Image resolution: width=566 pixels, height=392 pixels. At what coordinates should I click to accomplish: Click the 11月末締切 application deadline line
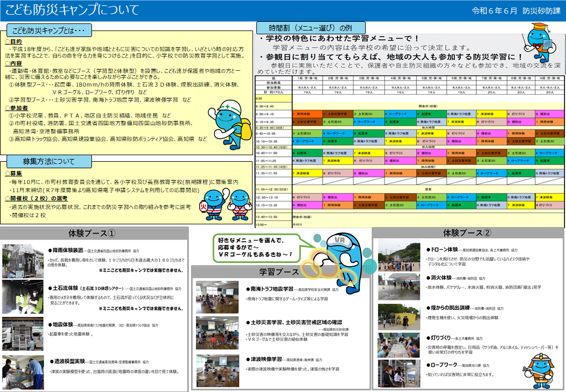(104, 190)
